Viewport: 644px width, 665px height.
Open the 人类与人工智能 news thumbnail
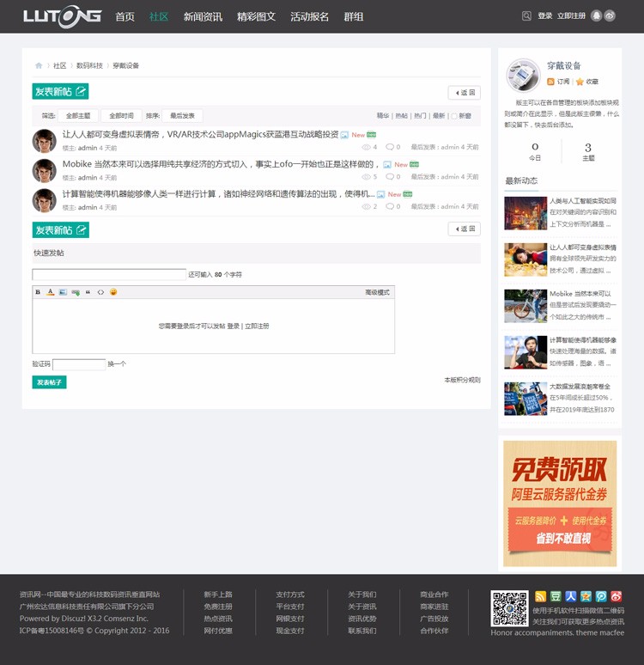(x=526, y=213)
